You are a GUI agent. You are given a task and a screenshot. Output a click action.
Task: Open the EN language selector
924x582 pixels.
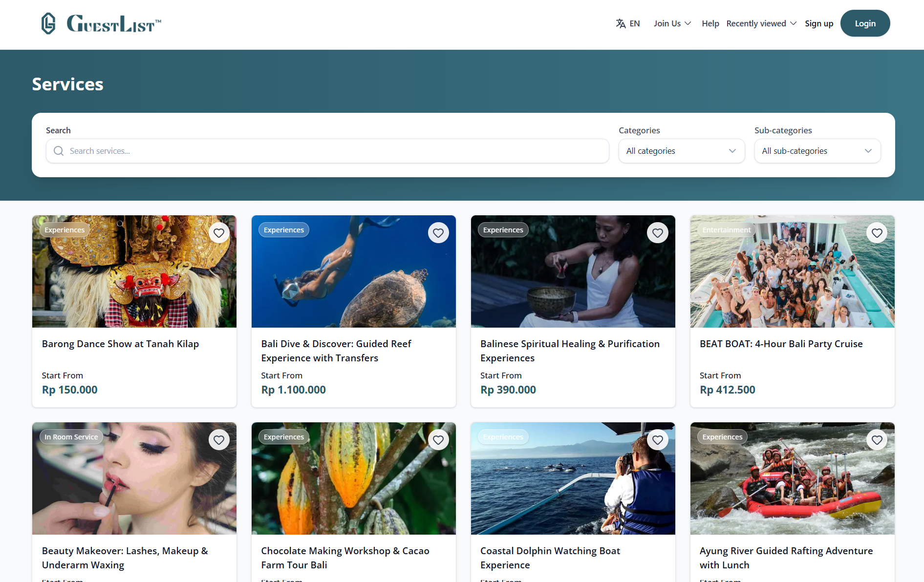click(628, 23)
